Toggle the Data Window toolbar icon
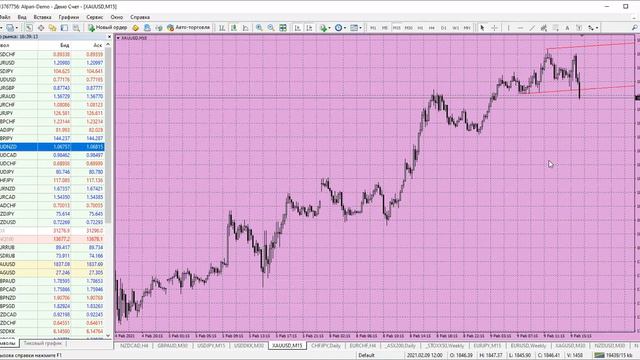The image size is (640, 360). (41, 28)
